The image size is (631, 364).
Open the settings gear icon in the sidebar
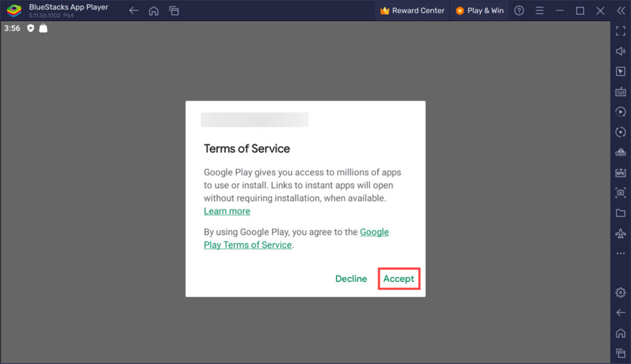click(x=621, y=293)
